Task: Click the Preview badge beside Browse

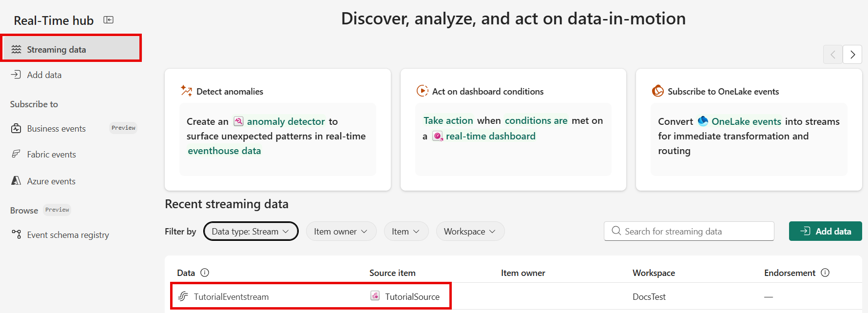Action: pos(57,210)
